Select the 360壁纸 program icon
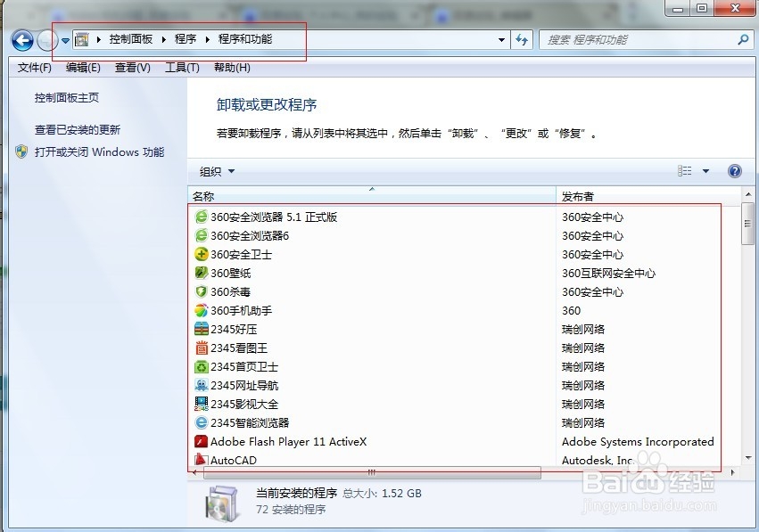Screen dimensions: 759x532 click(x=202, y=273)
